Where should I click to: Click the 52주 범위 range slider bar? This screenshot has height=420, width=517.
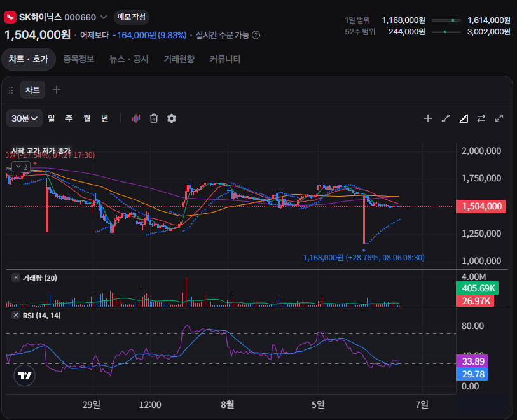[446, 32]
